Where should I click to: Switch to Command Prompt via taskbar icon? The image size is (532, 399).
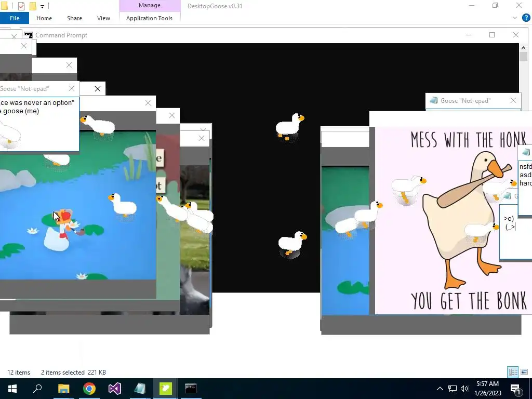point(191,389)
